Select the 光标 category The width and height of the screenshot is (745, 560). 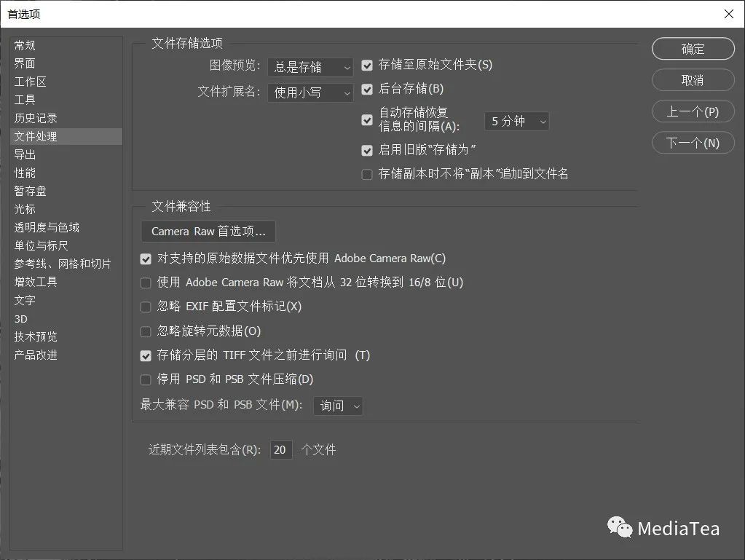[x=66, y=209]
